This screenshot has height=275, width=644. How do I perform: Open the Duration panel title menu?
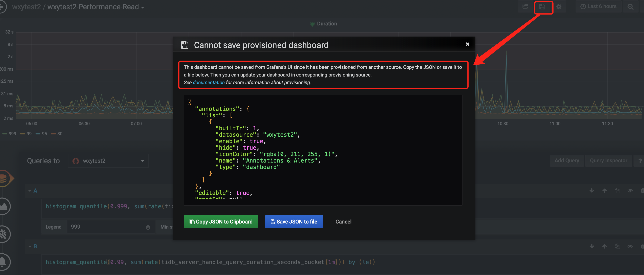point(327,24)
